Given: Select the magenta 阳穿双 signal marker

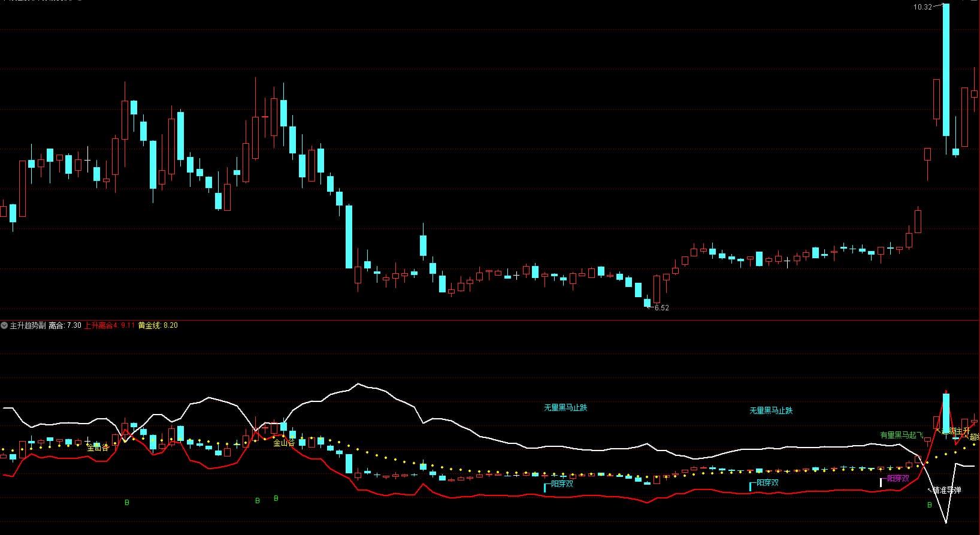Looking at the screenshot, I should 898,478.
